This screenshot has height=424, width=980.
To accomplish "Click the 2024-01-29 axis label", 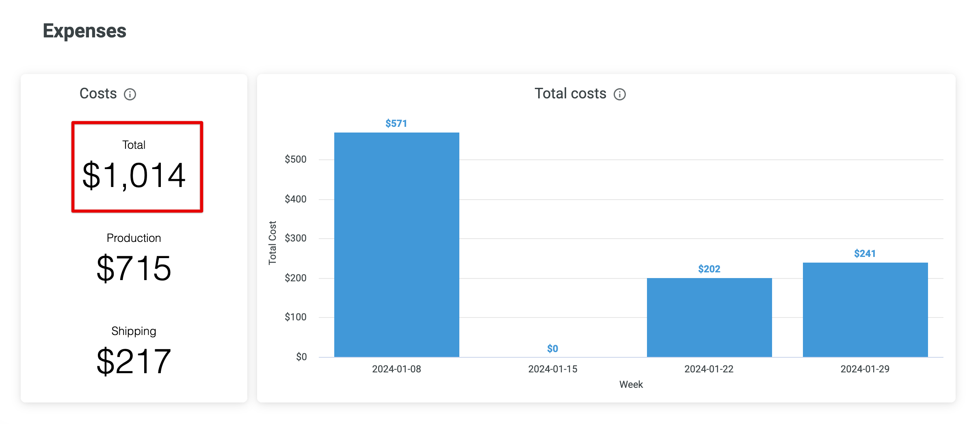I will point(865,369).
